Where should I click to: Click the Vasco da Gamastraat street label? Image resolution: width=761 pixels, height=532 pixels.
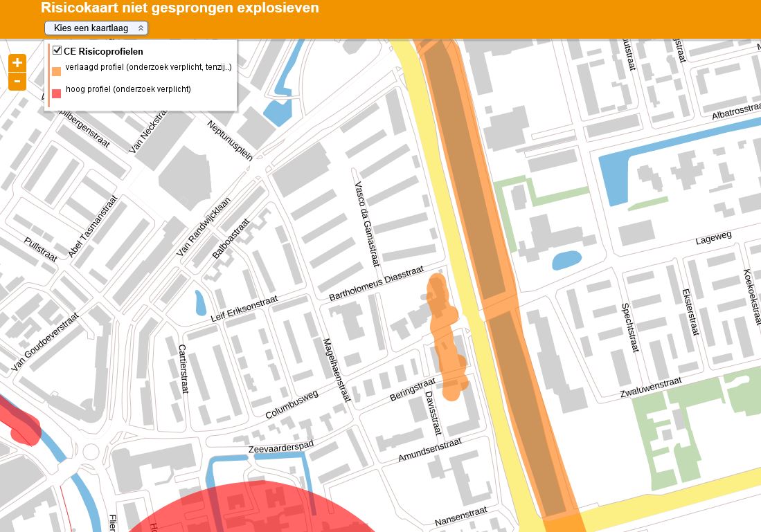tap(366, 224)
